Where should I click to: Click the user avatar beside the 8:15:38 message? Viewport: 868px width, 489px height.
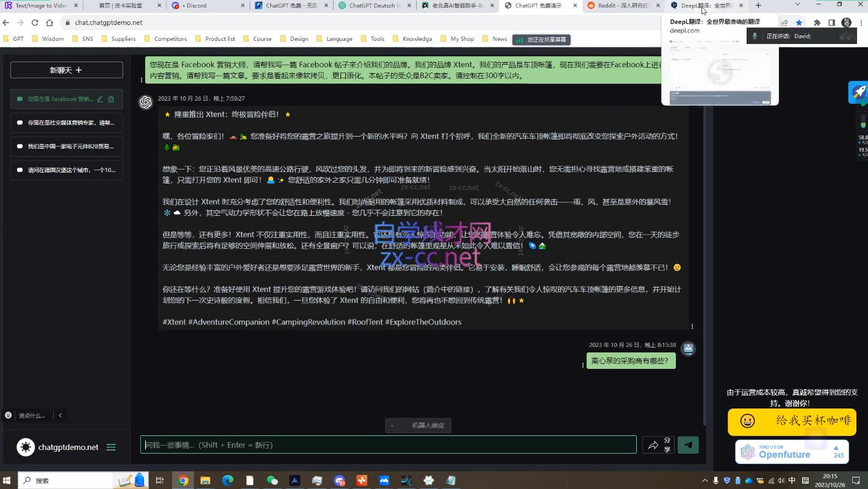pyautogui.click(x=688, y=348)
